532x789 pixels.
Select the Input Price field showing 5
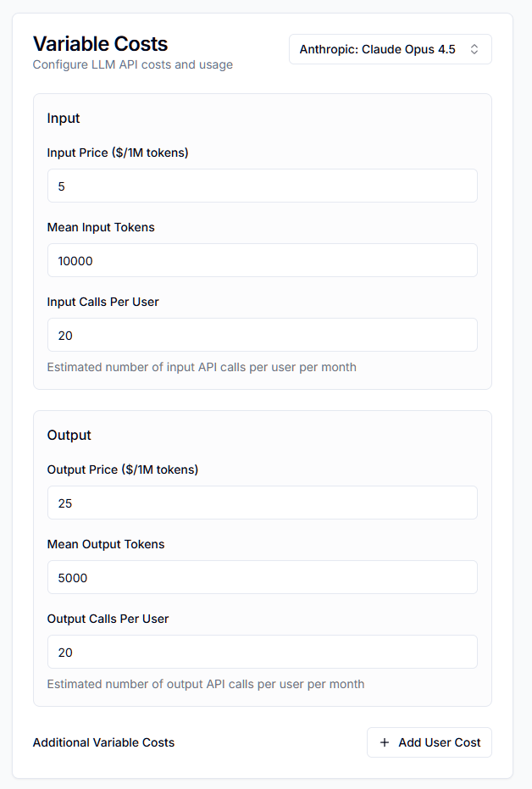[x=262, y=186]
